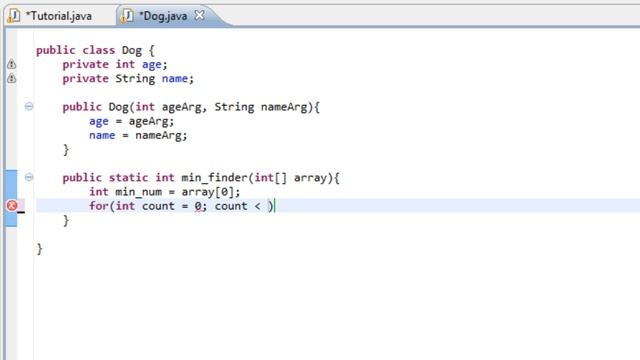The width and height of the screenshot is (640, 360).
Task: Click 'int[] array' parameter text
Action: [x=291, y=178]
